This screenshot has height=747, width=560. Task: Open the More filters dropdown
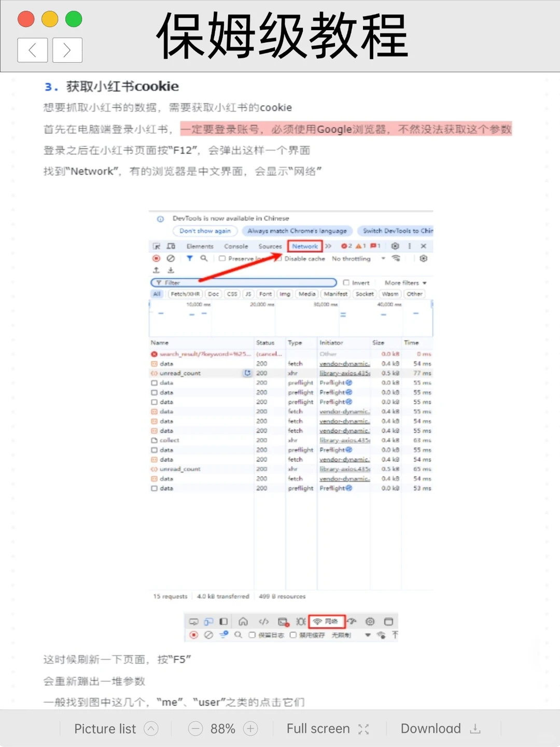[x=405, y=283]
